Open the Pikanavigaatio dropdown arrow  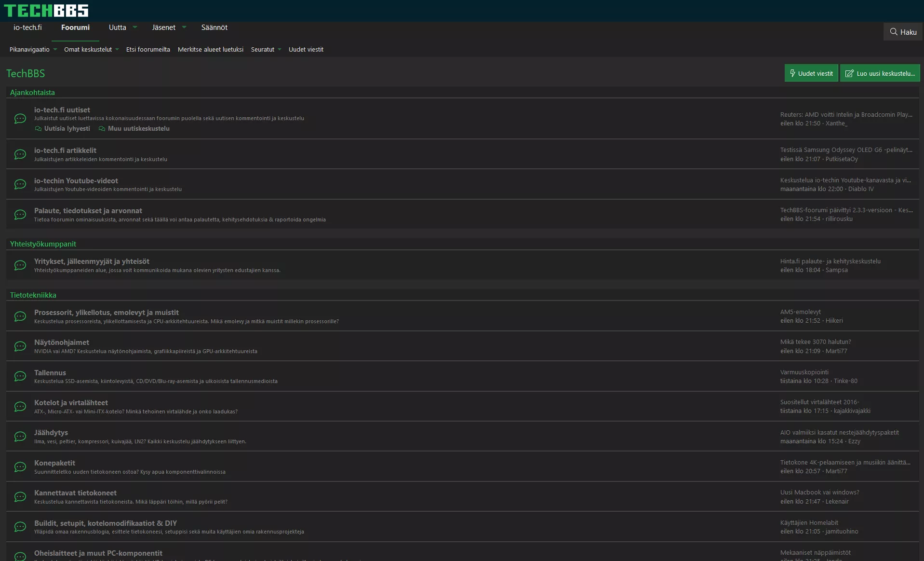tap(55, 49)
